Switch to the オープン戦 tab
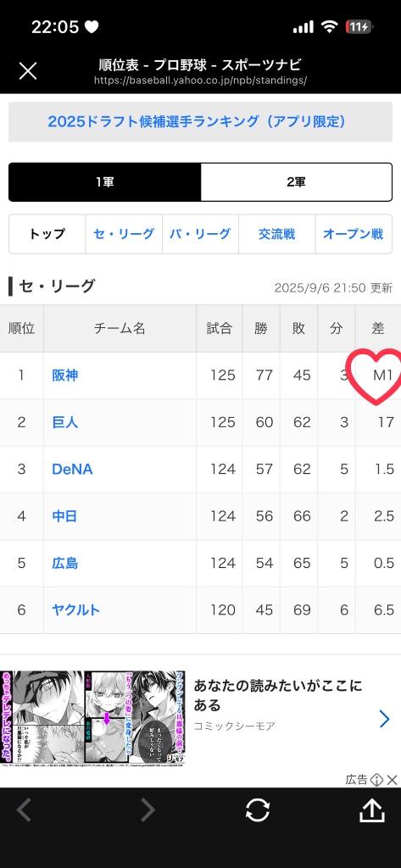401x868 pixels. click(354, 234)
